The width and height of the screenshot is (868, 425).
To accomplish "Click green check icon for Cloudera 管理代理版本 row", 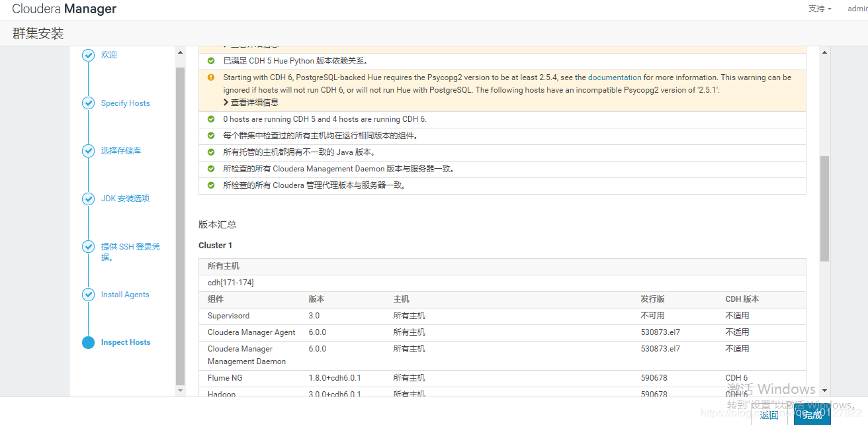I will 211,185.
